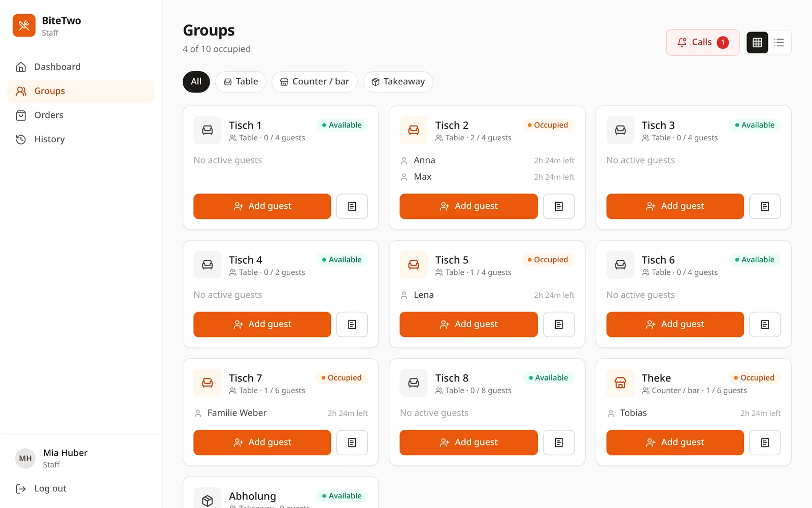Select guest Familie Weber at Tisch 7
812x508 pixels.
pos(281,413)
